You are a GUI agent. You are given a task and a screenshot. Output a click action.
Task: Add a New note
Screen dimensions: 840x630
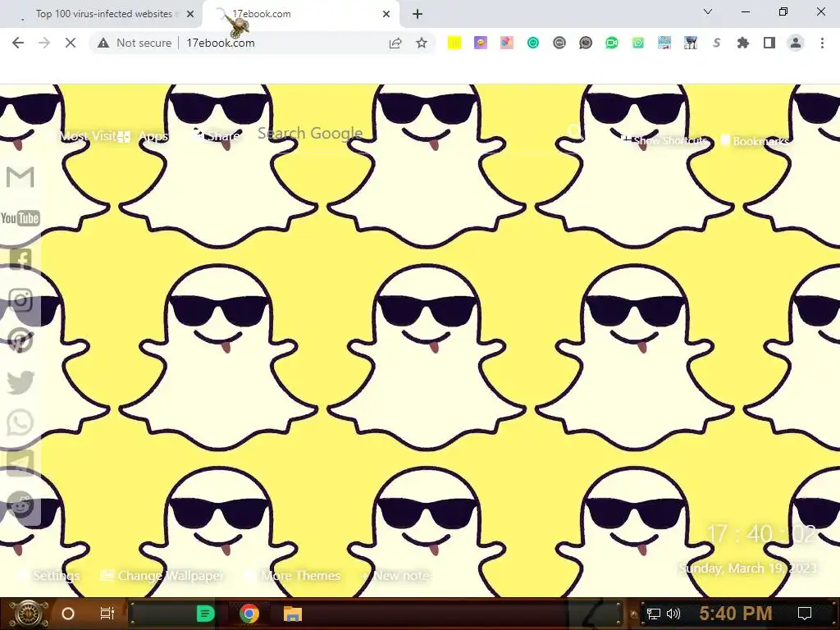point(395,576)
